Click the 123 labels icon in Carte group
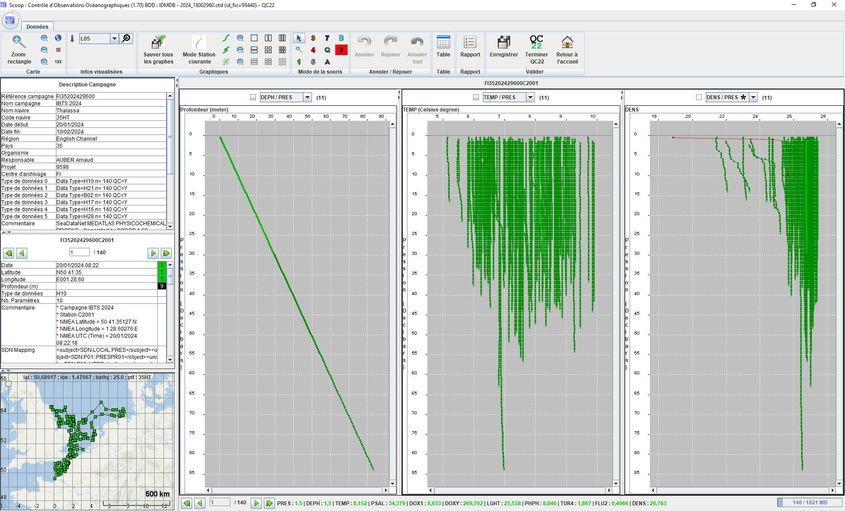 point(58,61)
